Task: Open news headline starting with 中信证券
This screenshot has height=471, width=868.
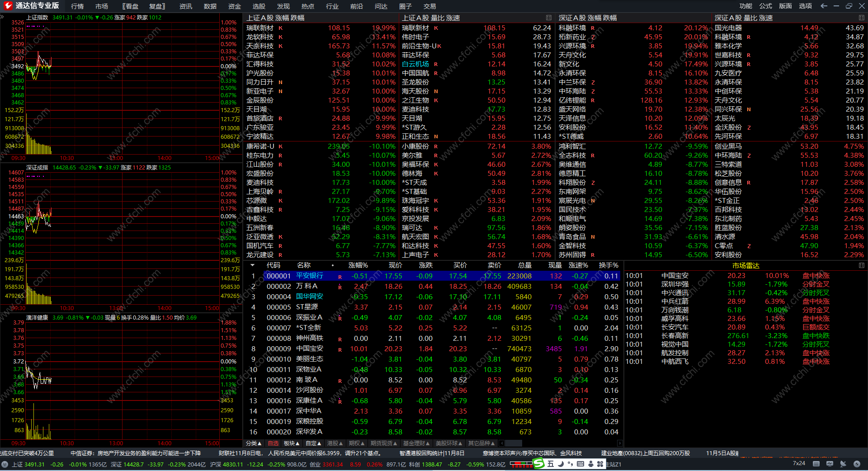Action: [x=136, y=453]
